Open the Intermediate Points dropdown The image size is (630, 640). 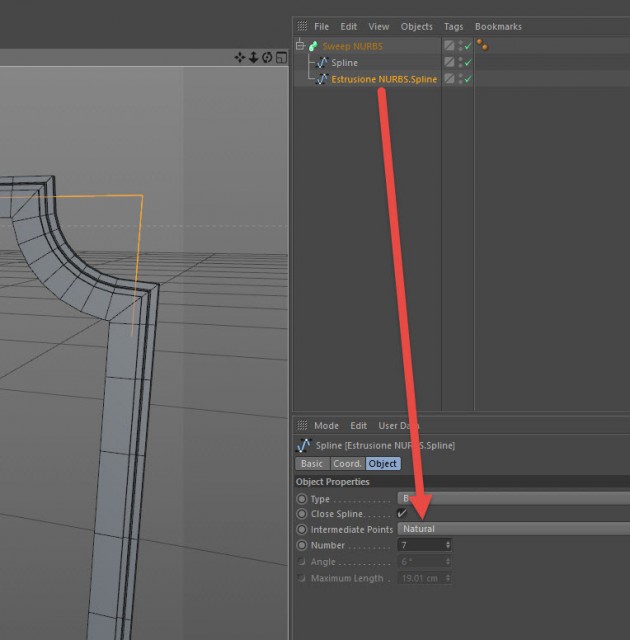tap(513, 529)
